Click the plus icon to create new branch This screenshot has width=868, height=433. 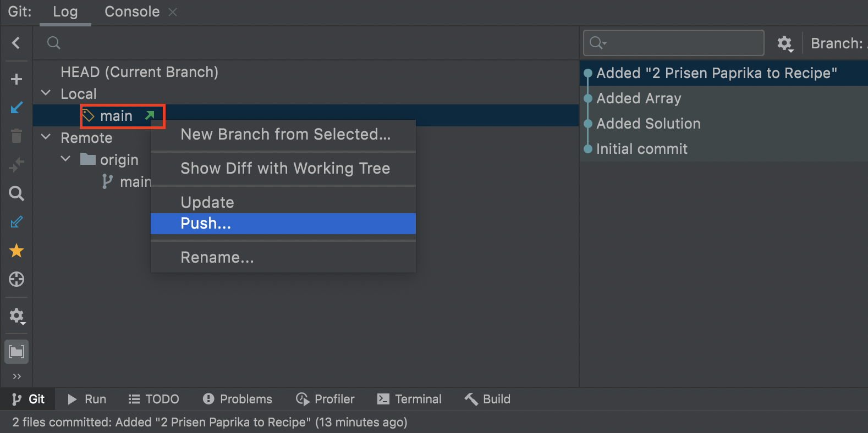pos(17,79)
